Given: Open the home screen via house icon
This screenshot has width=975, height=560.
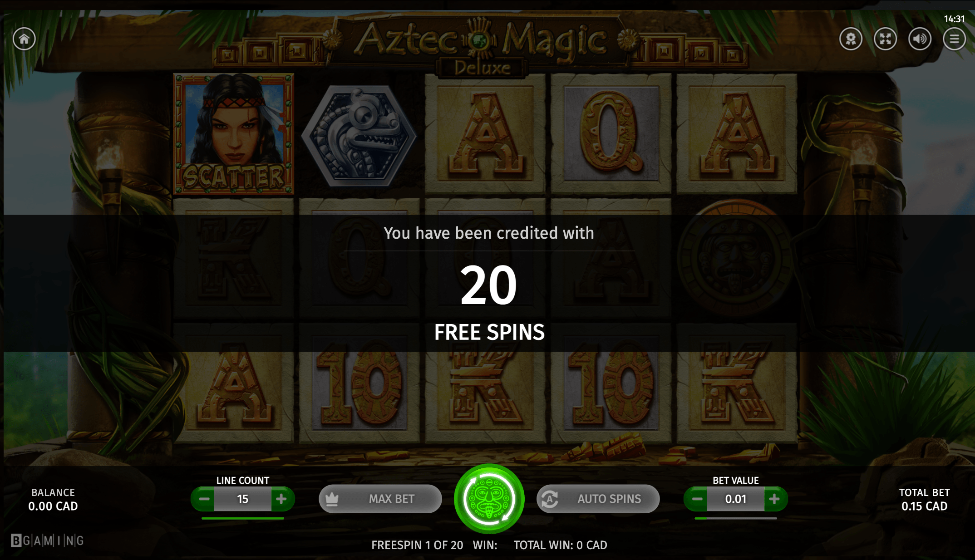Looking at the screenshot, I should tap(24, 39).
